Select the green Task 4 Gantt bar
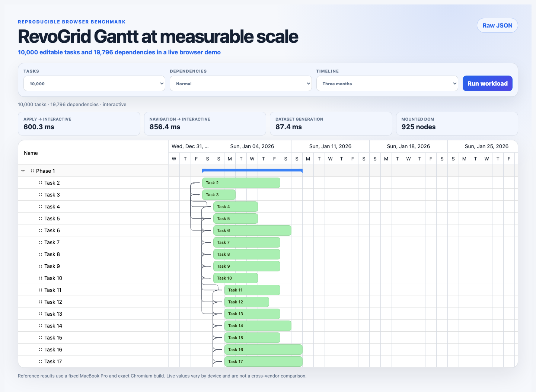The height and width of the screenshot is (392, 536). point(236,207)
